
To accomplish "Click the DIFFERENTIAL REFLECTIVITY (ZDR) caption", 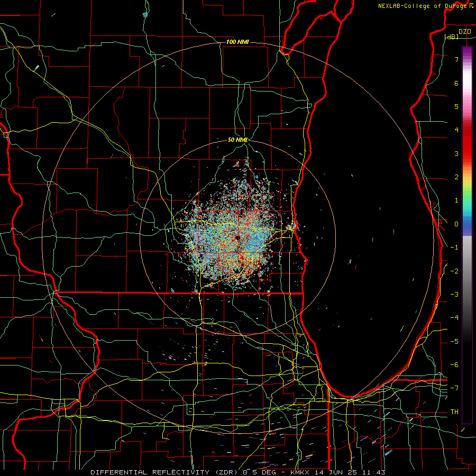I will 165,472.
